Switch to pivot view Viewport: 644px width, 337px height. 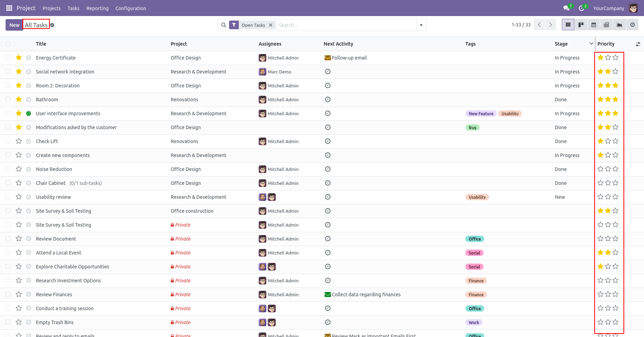click(x=607, y=25)
